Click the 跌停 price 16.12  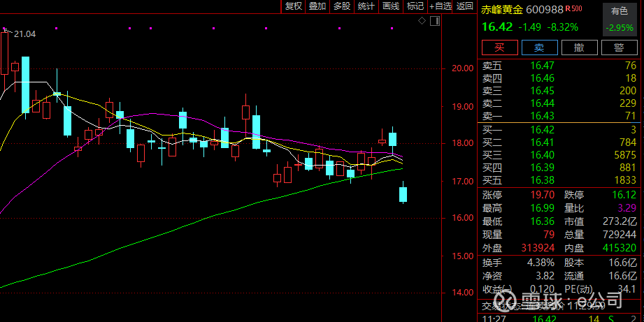click(x=624, y=195)
